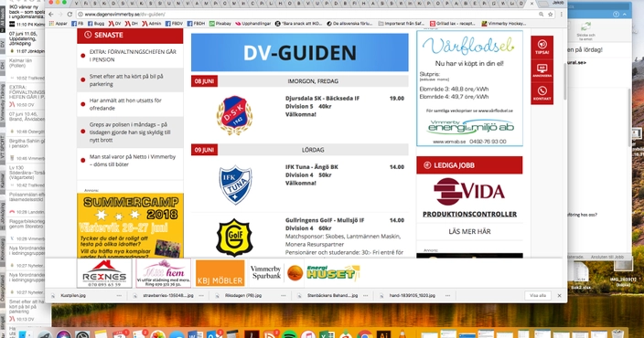Open options for hand-1839105_1920.jpg download
The height and width of the screenshot is (338, 644).
coord(447,295)
